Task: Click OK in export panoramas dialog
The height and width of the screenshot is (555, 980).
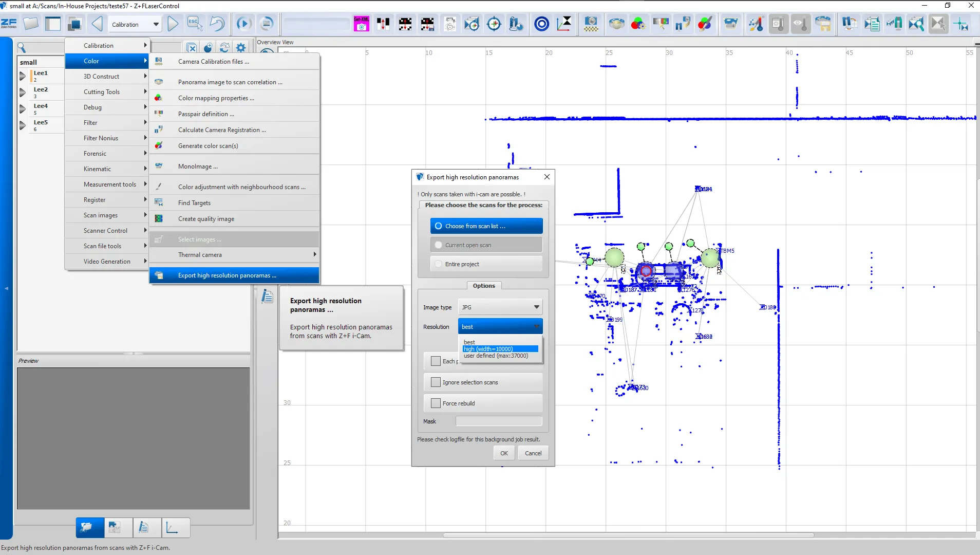Action: pos(504,453)
